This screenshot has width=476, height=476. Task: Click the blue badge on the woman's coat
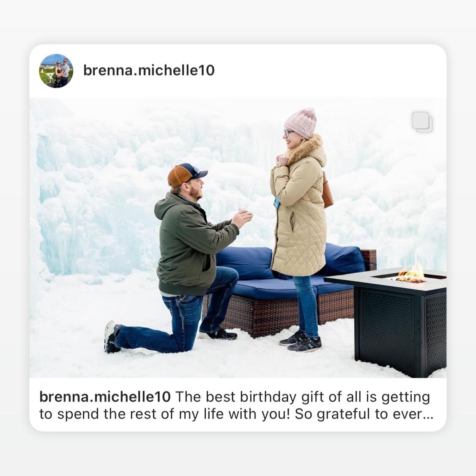276,202
